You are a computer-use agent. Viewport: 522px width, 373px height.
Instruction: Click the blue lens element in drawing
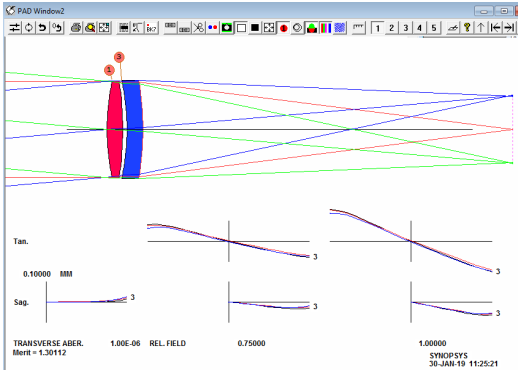click(x=133, y=129)
